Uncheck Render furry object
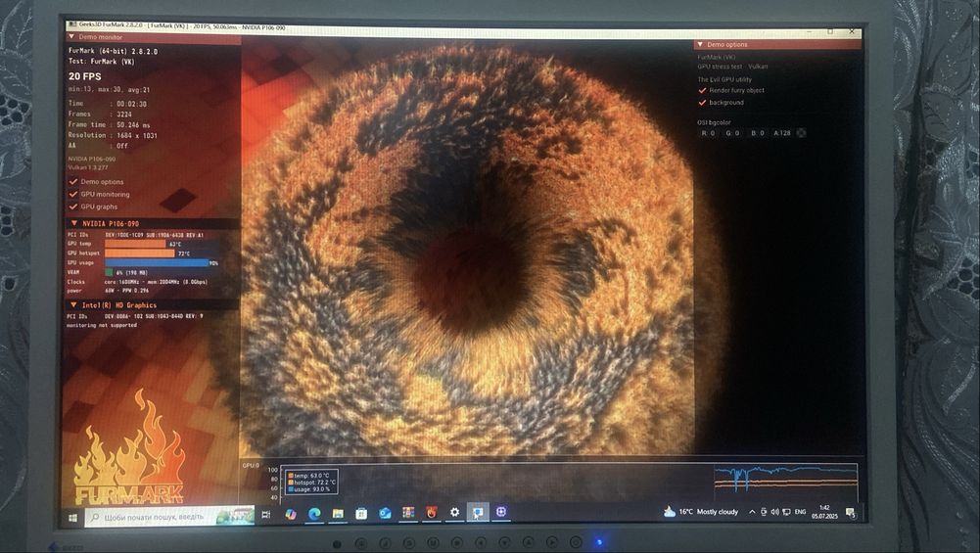Screen dimensions: 980x553 pyautogui.click(x=702, y=90)
